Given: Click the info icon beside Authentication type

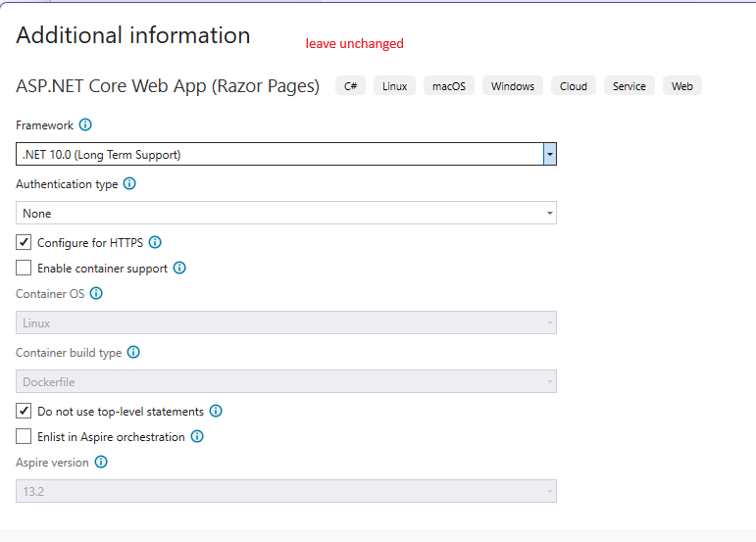Looking at the screenshot, I should [x=129, y=183].
